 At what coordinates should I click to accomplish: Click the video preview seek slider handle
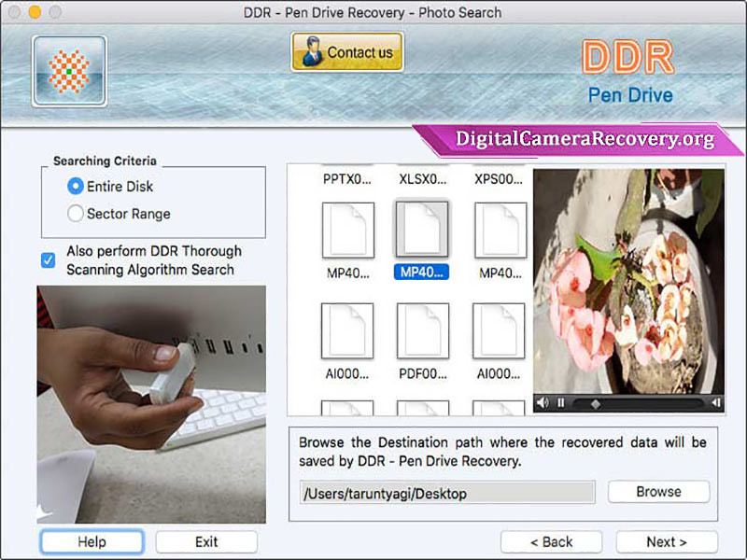click(595, 404)
